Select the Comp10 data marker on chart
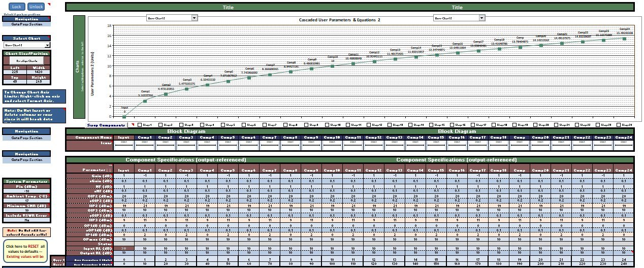Viewport: 644px width, 268px height. pyautogui.click(x=333, y=66)
